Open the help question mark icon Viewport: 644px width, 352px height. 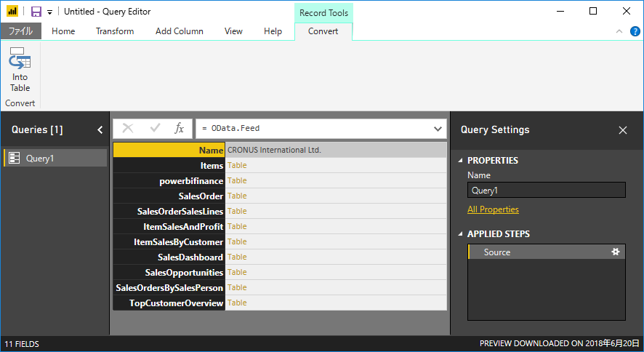[x=635, y=31]
